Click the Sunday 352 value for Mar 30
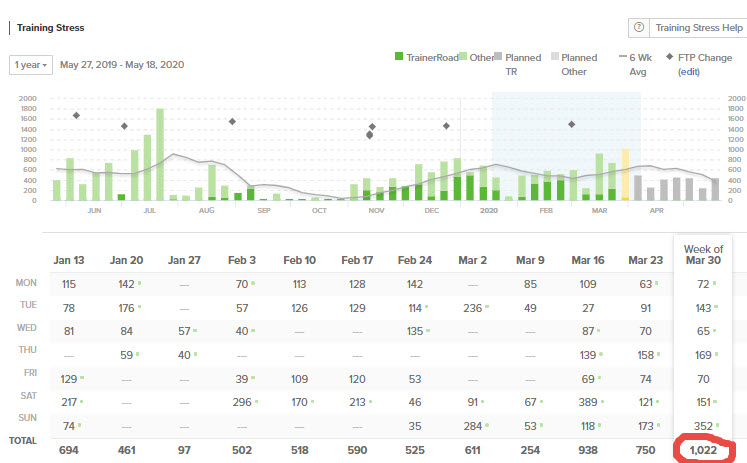The image size is (747, 463). 703,426
